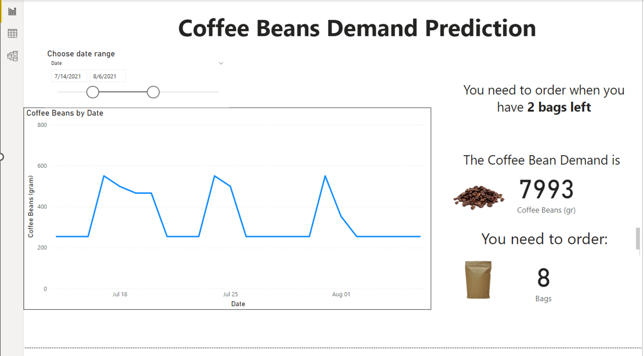
Task: Click the Date axis label on chart
Action: pos(237,303)
